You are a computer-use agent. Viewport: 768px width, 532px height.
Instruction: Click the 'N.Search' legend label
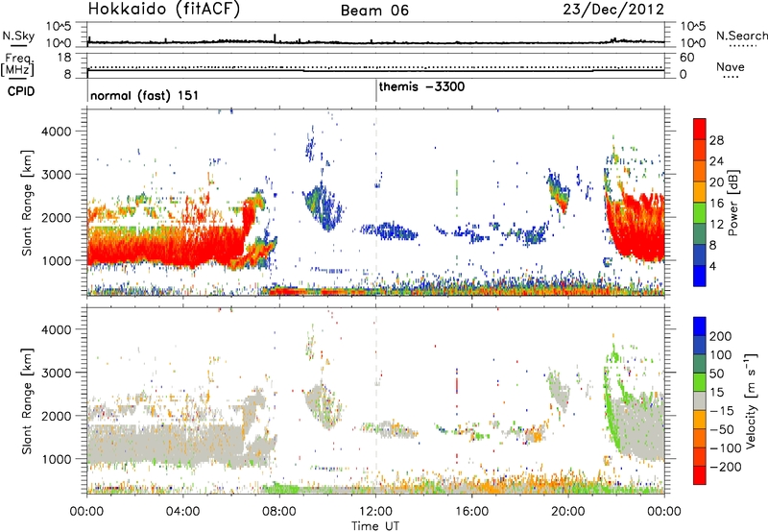(x=741, y=36)
